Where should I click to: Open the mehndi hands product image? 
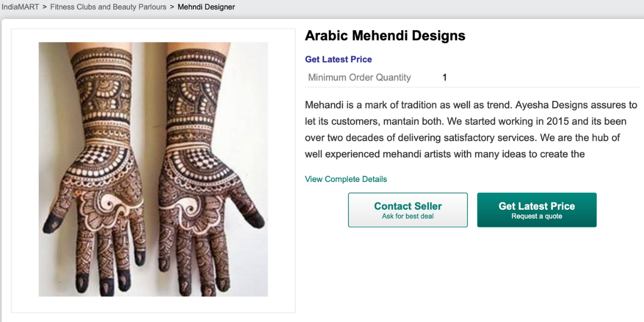point(153,169)
